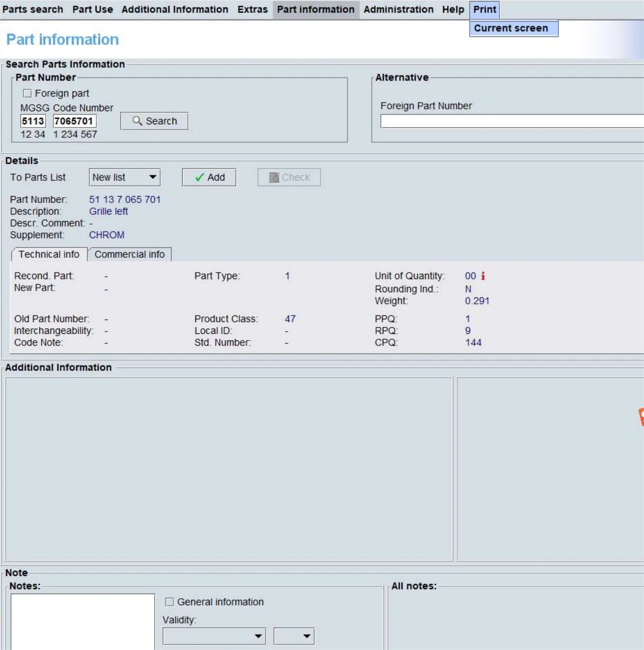Click the part number 51 13 7 065 701
The image size is (644, 650).
pyautogui.click(x=125, y=200)
